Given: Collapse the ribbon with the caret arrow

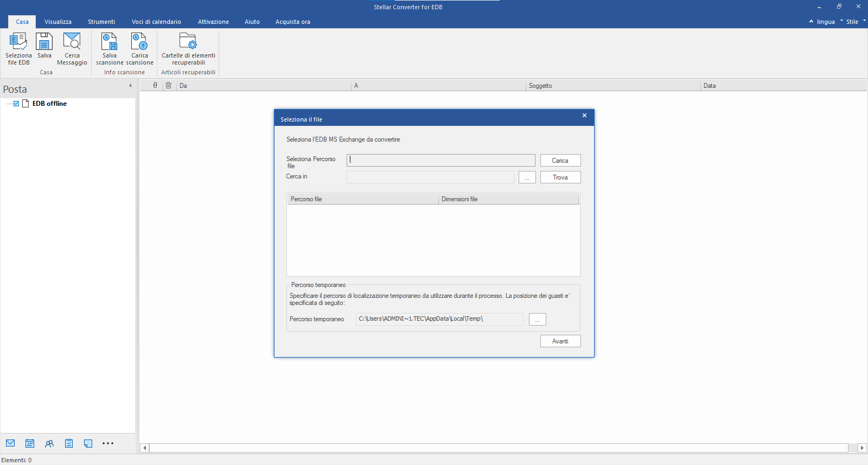Looking at the screenshot, I should click(x=811, y=22).
